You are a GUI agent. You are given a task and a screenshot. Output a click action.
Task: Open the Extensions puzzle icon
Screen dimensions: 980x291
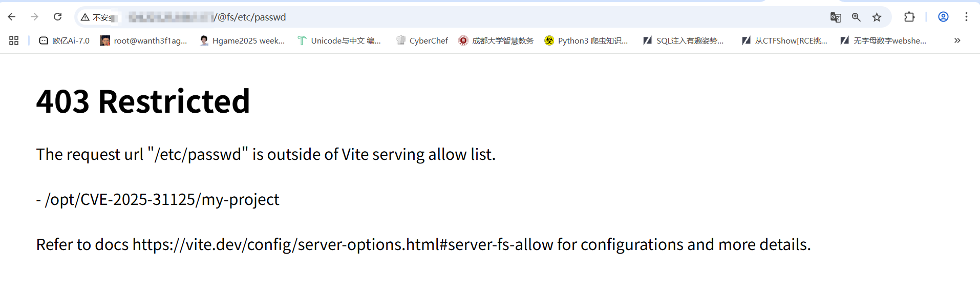pos(909,17)
